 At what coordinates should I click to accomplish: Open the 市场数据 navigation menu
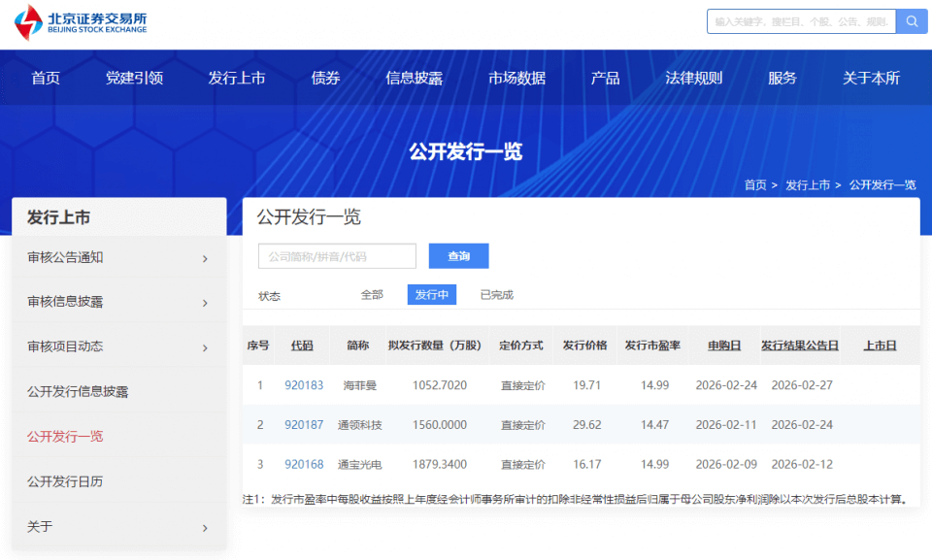click(x=516, y=79)
